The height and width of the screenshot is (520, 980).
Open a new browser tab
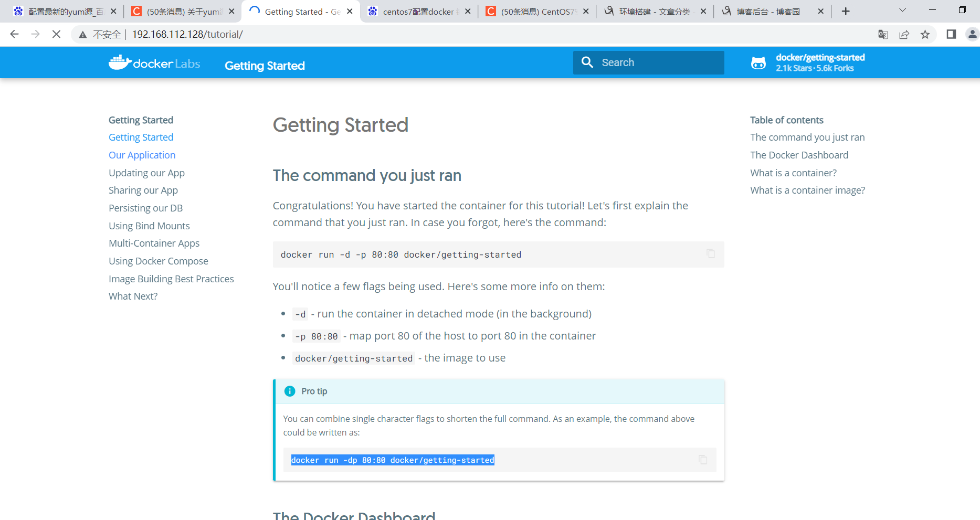tap(845, 10)
